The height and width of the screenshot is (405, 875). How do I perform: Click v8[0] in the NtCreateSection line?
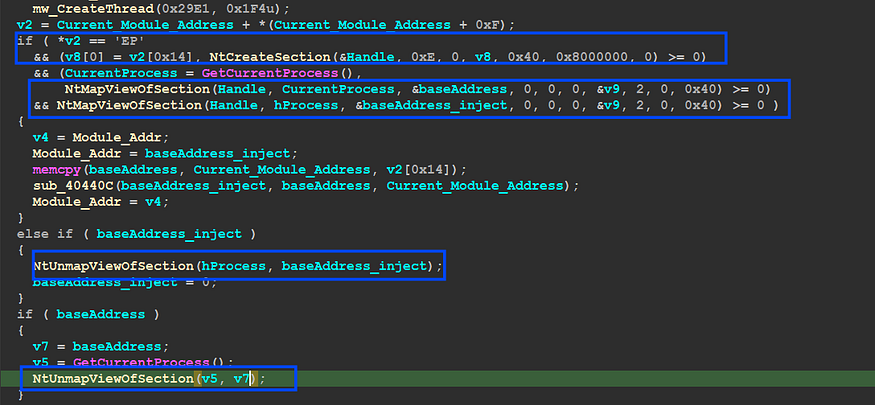(x=80, y=57)
